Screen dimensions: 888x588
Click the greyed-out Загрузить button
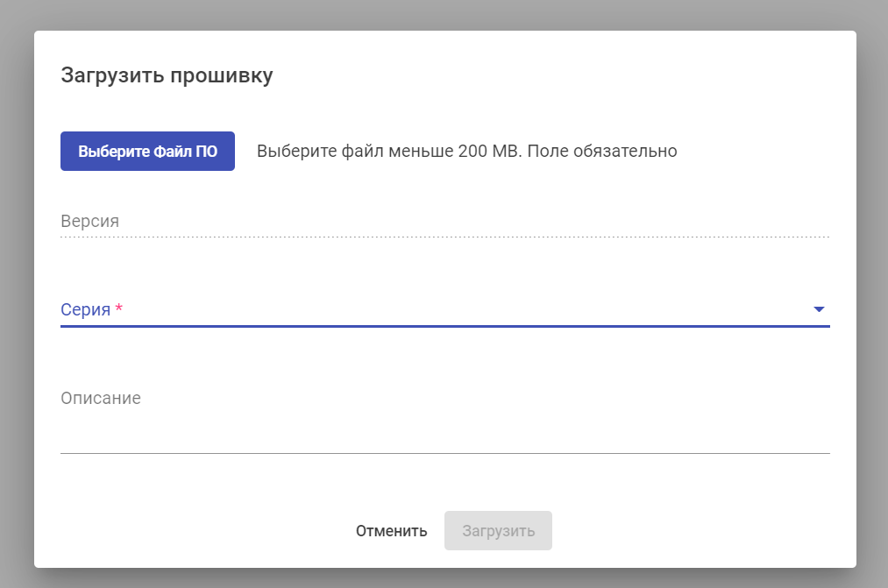click(498, 531)
